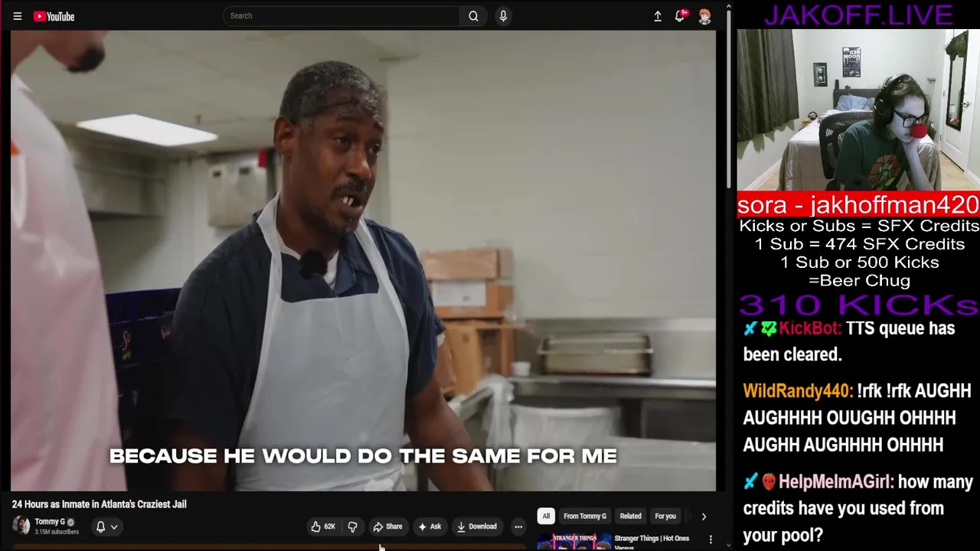Open the YouTube hamburger guide menu
980x551 pixels.
tap(17, 16)
